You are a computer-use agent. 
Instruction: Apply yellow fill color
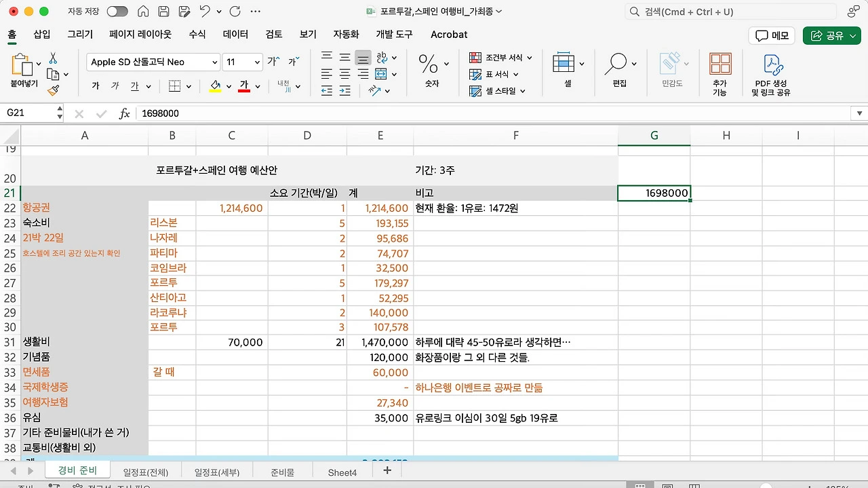216,86
